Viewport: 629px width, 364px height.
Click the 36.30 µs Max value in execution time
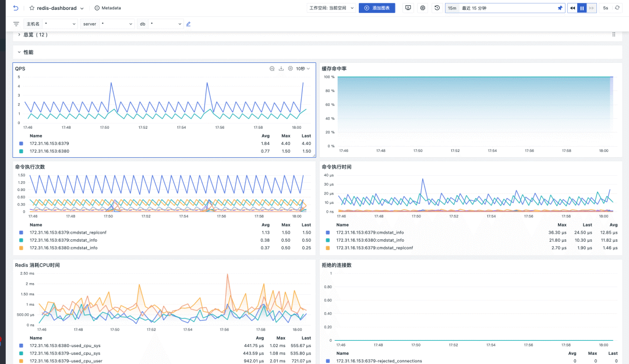[x=557, y=233]
